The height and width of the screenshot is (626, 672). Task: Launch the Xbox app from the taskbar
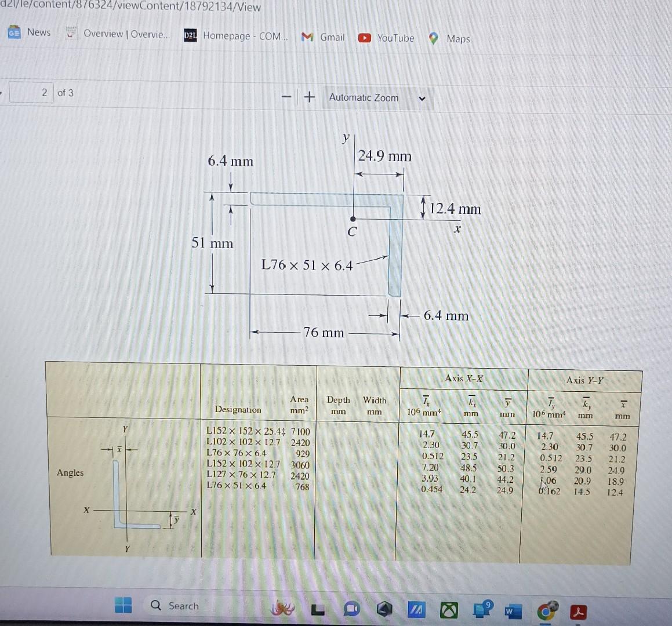(448, 610)
